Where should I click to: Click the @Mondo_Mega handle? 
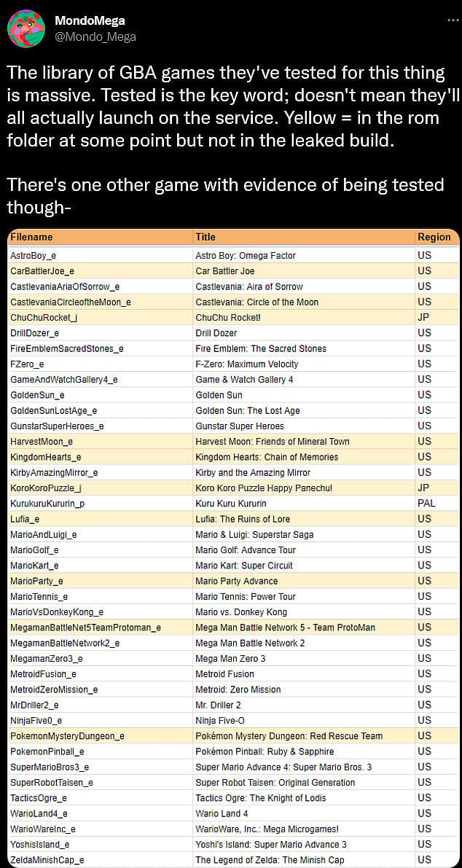coord(95,36)
